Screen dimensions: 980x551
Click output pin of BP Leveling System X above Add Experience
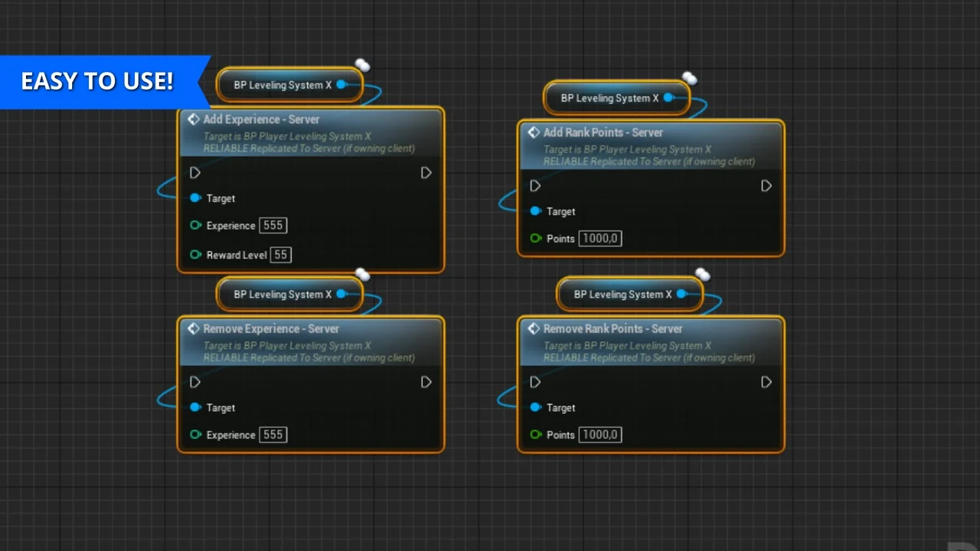[341, 85]
